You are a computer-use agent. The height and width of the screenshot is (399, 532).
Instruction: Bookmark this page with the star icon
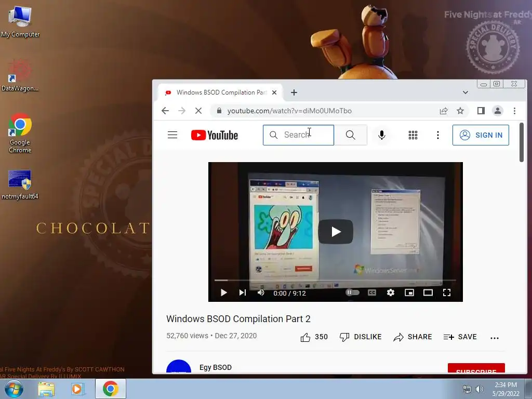pyautogui.click(x=460, y=111)
